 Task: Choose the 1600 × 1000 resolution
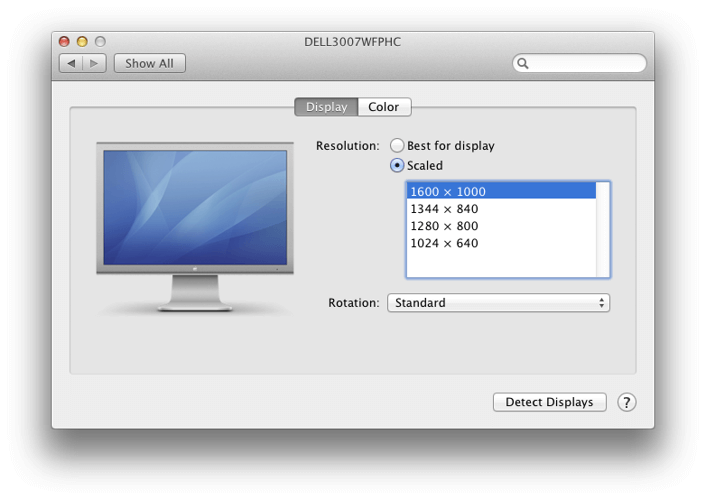click(x=501, y=191)
